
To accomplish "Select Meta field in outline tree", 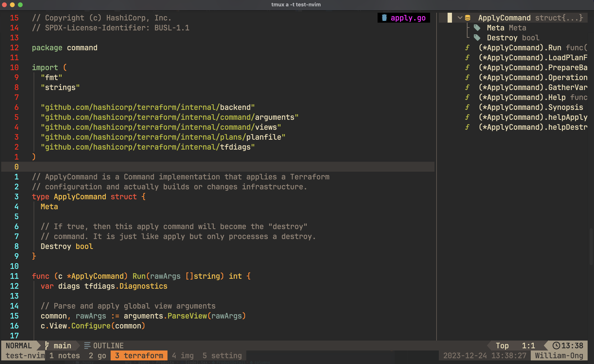I will (x=506, y=28).
